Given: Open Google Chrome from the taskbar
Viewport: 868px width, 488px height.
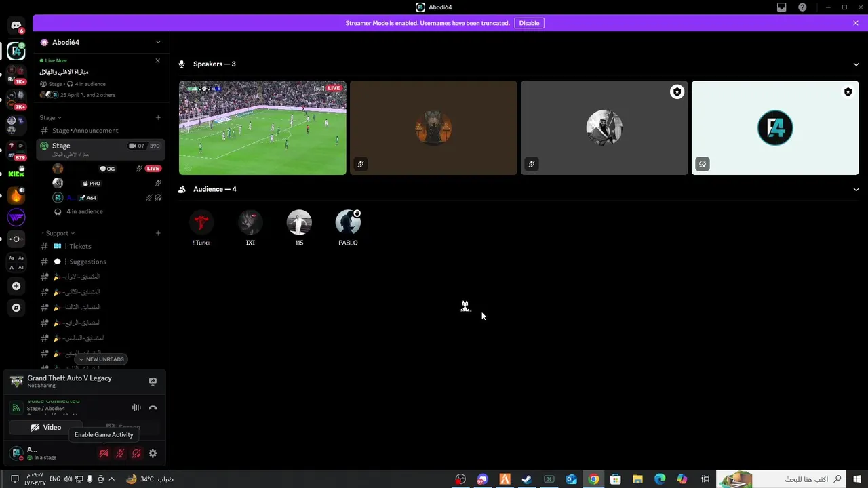Looking at the screenshot, I should tap(593, 479).
